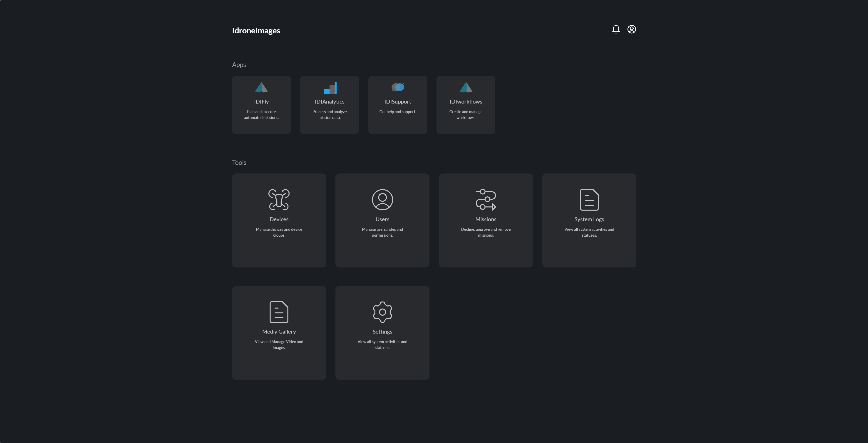Click the Media Gallery file icon
Image resolution: width=868 pixels, height=443 pixels.
point(279,312)
